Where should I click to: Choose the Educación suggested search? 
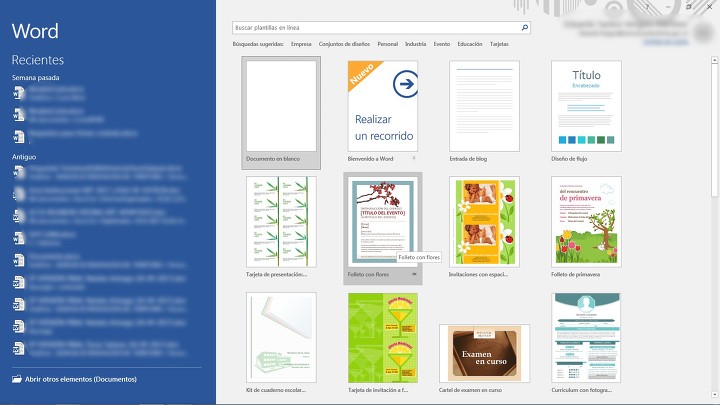pos(469,45)
